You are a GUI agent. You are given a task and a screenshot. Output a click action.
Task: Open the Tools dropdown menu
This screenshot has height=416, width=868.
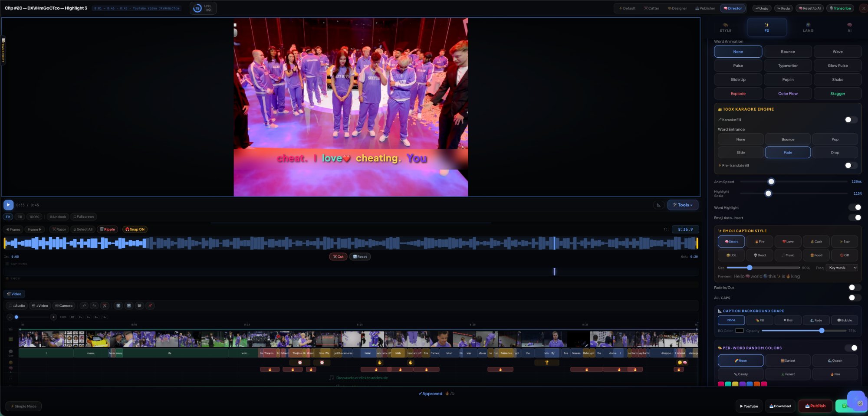(682, 205)
